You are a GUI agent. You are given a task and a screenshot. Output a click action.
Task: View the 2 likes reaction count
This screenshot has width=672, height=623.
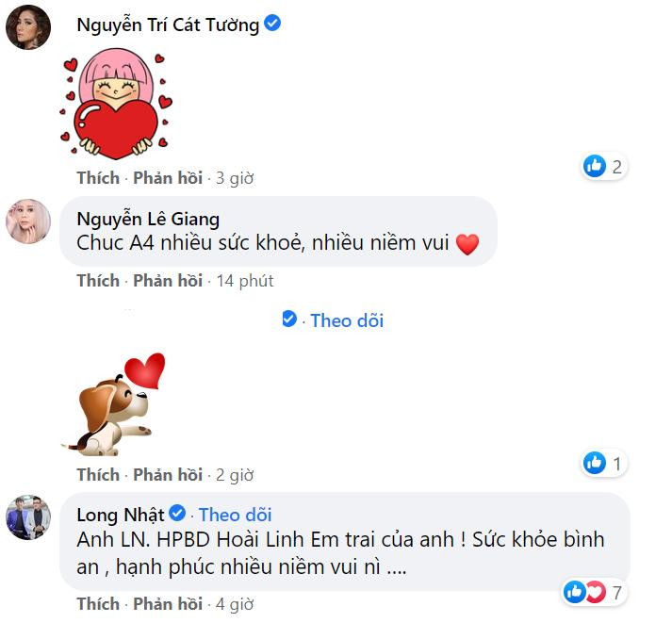(x=604, y=167)
